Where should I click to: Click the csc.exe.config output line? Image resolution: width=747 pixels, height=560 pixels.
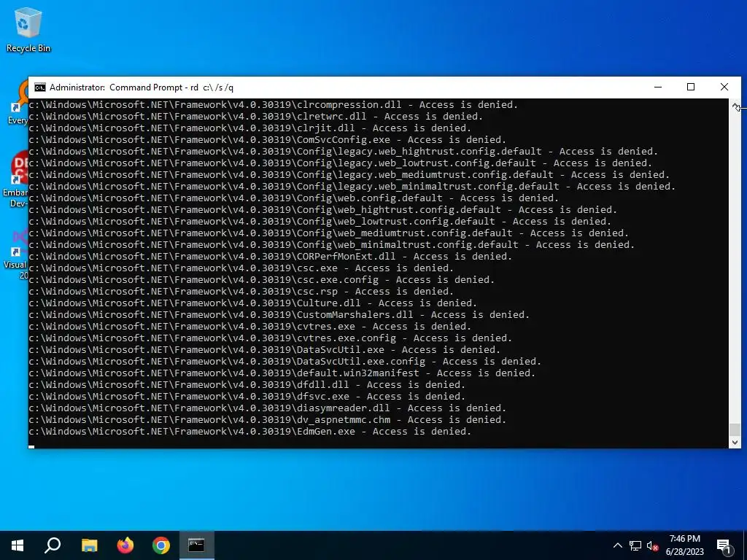[262, 279]
